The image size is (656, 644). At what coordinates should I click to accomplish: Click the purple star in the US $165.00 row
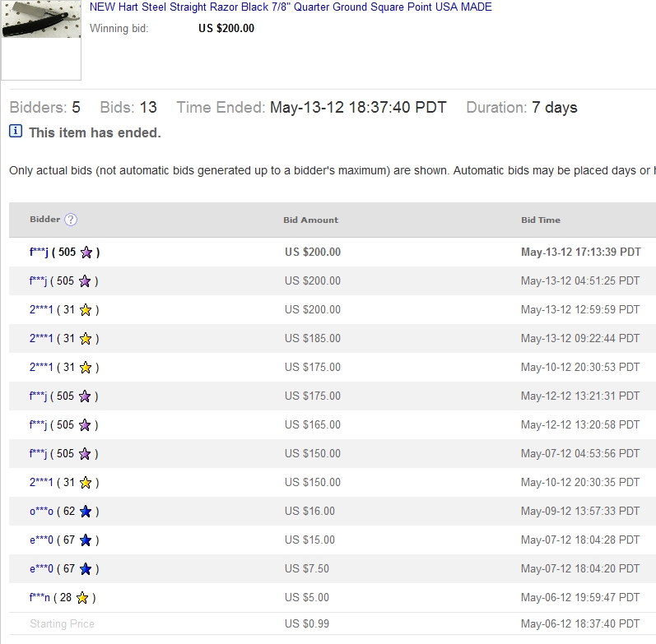[x=85, y=425]
